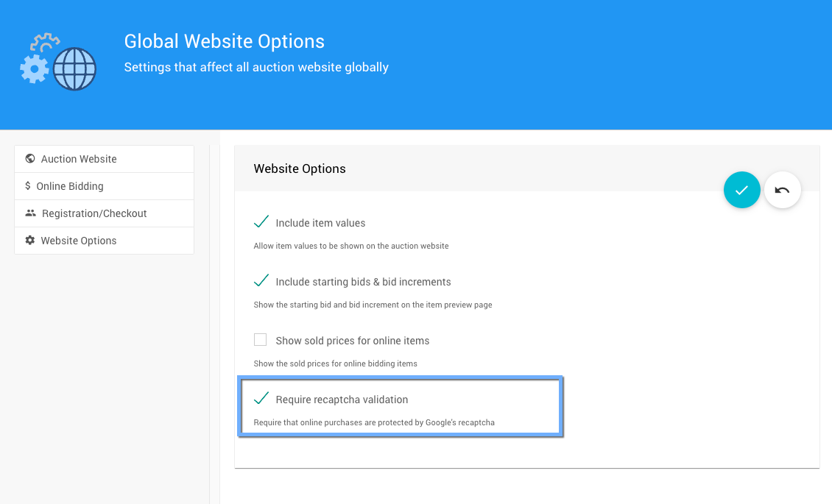Disable Include starting bids & bid increments
Image resolution: width=832 pixels, height=504 pixels.
pyautogui.click(x=261, y=281)
